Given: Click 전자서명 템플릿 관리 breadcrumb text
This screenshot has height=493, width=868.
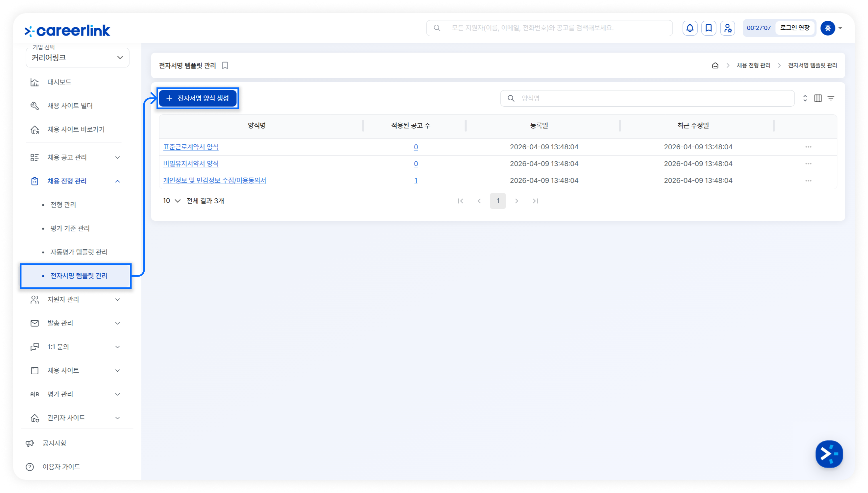Looking at the screenshot, I should pos(812,65).
